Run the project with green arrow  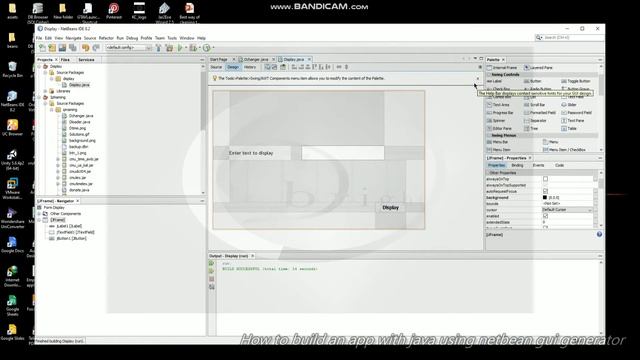(180, 48)
